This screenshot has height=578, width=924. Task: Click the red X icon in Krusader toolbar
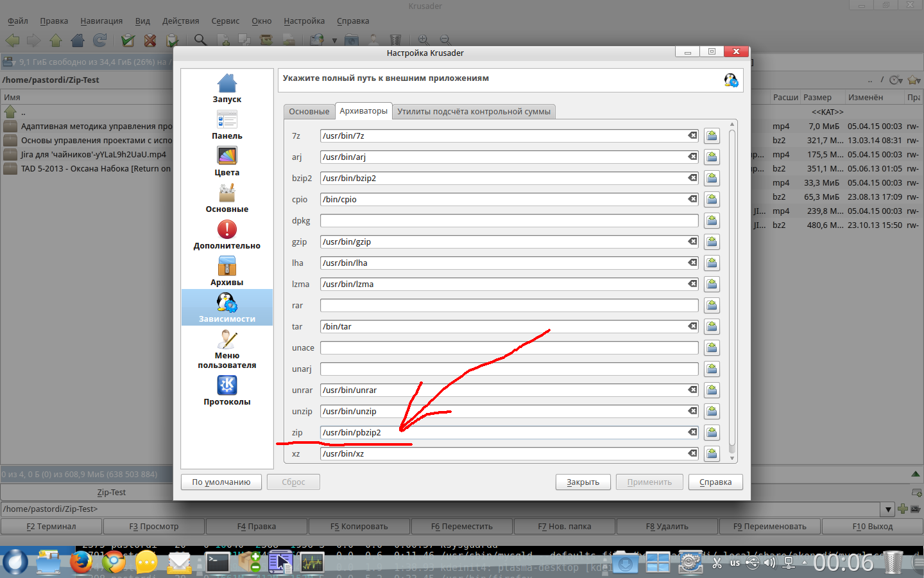point(150,40)
